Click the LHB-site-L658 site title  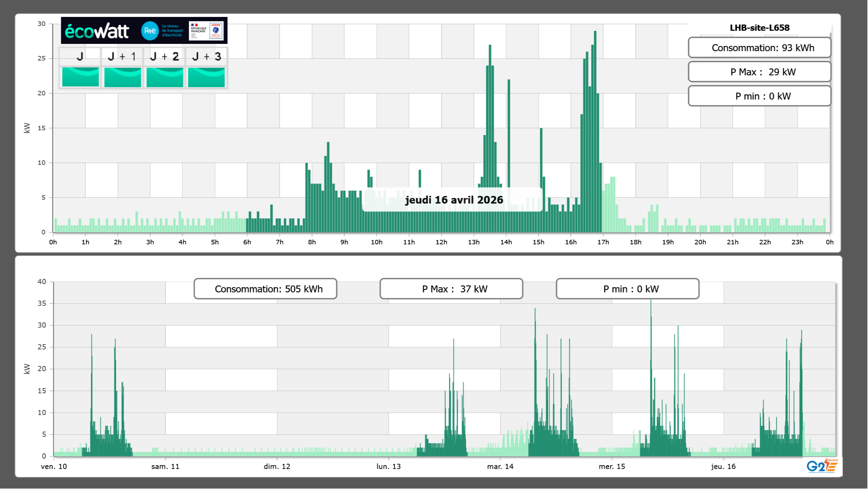coord(759,28)
